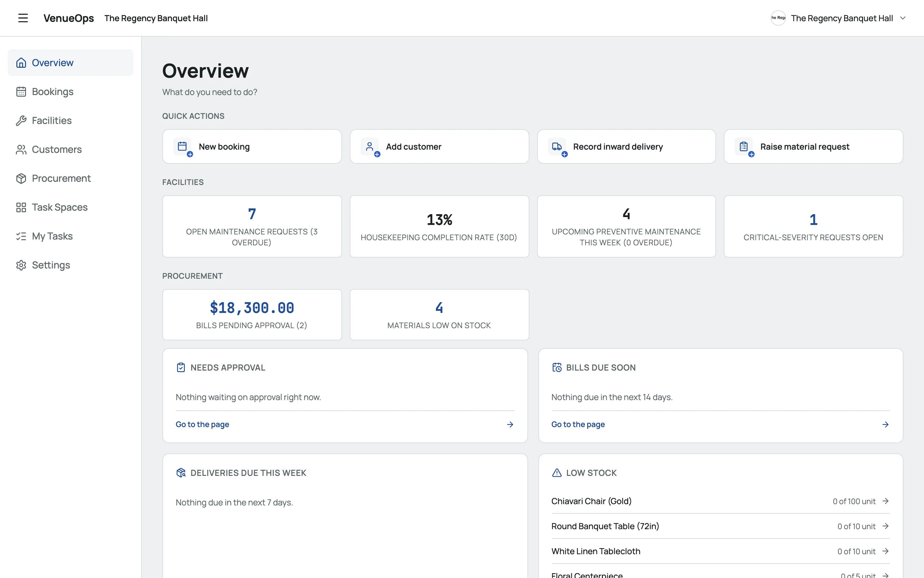924x578 pixels.
Task: Follow Bills Due Soon 'Go to the page' link
Action: click(578, 424)
